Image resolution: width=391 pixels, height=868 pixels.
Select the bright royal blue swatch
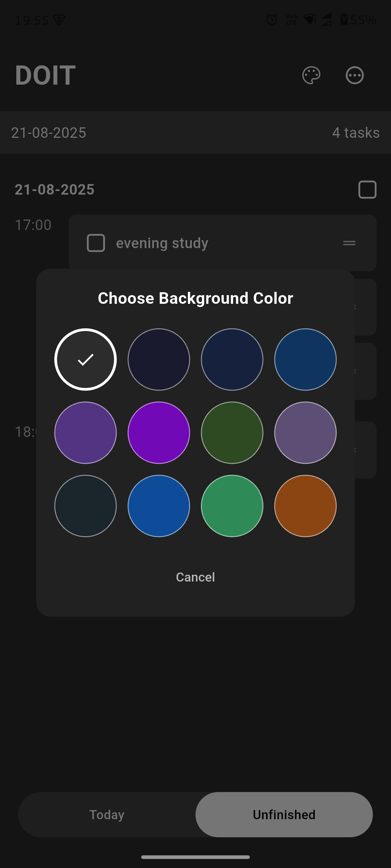pyautogui.click(x=159, y=506)
